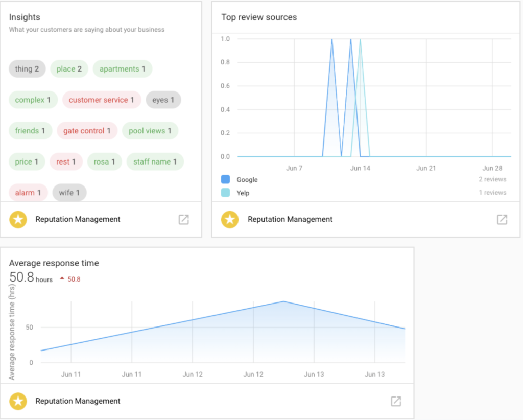Choose the 'apartments 1' insight tag
This screenshot has height=420, width=523.
[x=122, y=69]
